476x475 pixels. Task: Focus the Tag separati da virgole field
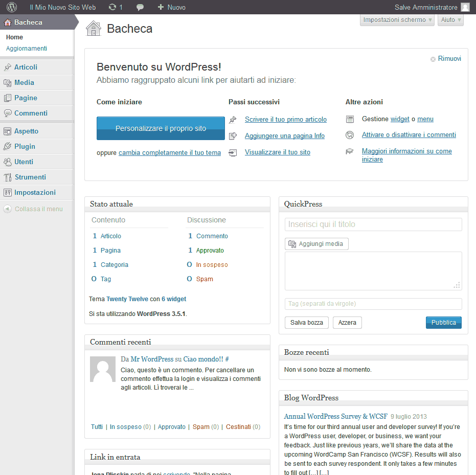tap(373, 304)
